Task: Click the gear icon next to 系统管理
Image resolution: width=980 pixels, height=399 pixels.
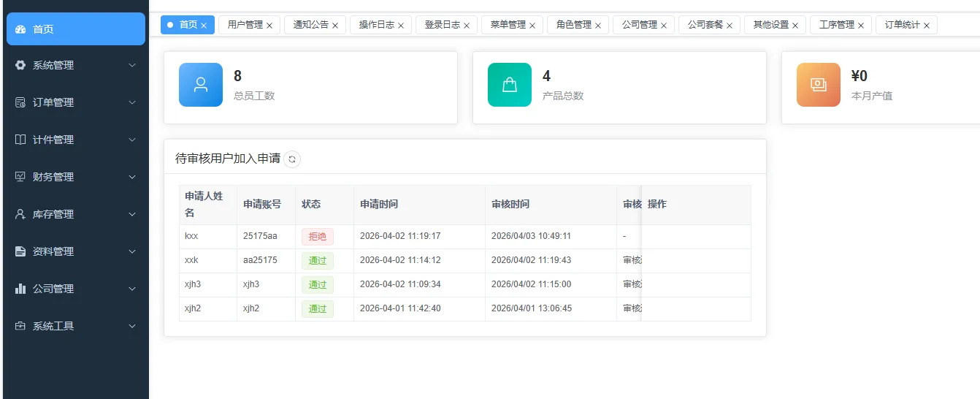Action: click(x=20, y=65)
